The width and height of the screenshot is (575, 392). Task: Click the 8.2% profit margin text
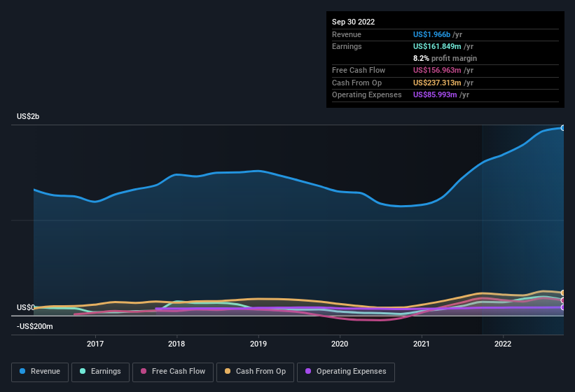(x=445, y=58)
